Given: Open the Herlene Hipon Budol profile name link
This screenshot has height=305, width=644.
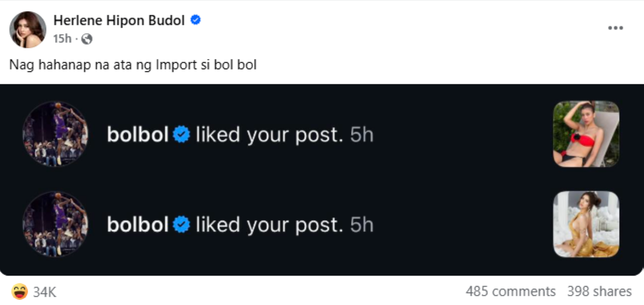Looking at the screenshot, I should [x=119, y=20].
